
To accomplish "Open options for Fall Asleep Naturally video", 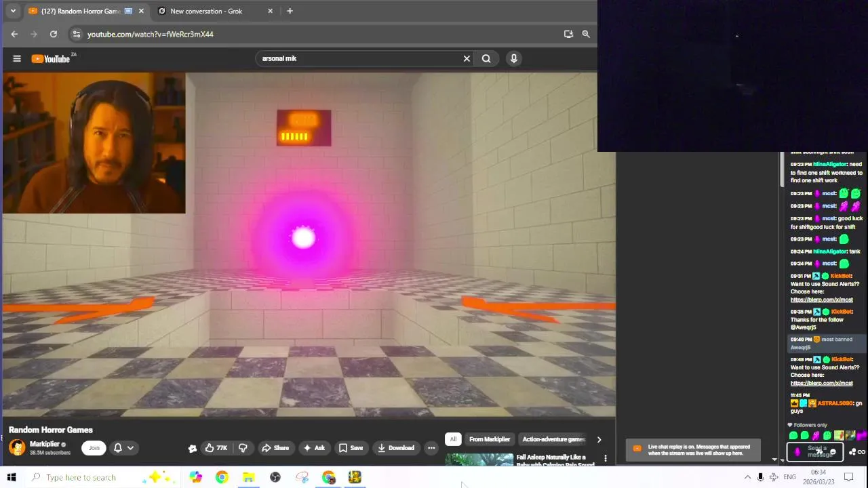I will [x=606, y=458].
